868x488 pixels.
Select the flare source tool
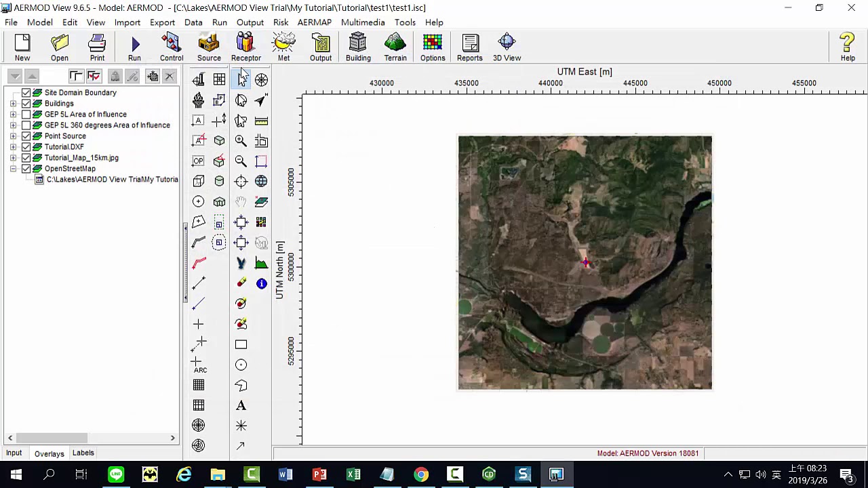pyautogui.click(x=198, y=100)
